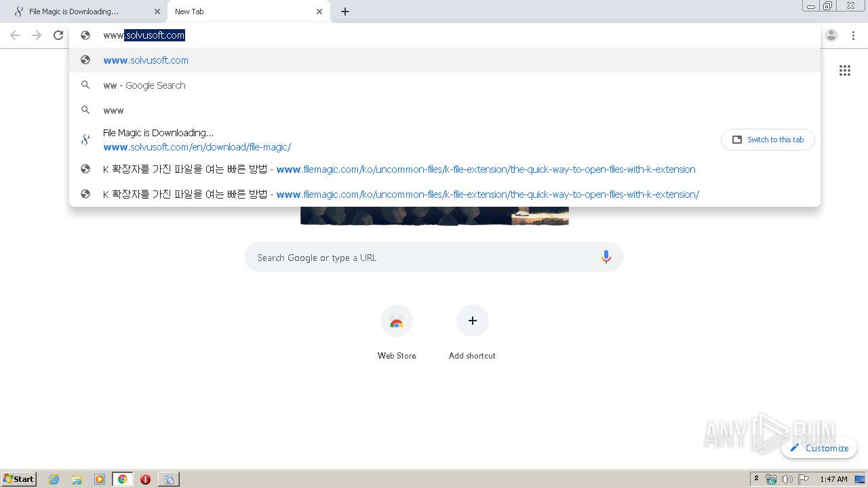Open a new tab with plus button
The height and width of the screenshot is (488, 868).
[x=345, y=12]
